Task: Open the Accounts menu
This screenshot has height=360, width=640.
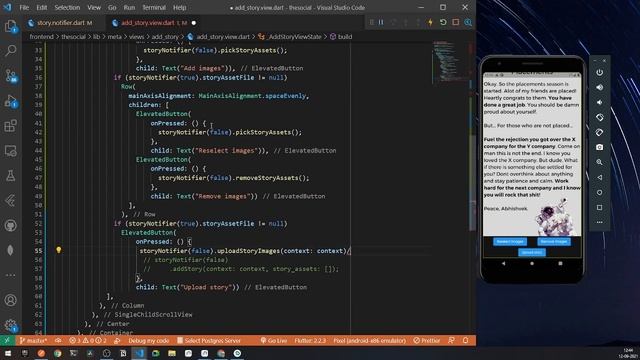Action: 11,300
